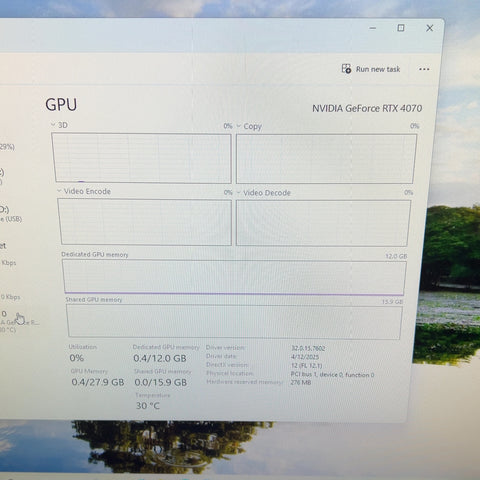Click the 12.0 GB dedicated graph maximum label
This screenshot has width=480, height=480.
point(396,256)
